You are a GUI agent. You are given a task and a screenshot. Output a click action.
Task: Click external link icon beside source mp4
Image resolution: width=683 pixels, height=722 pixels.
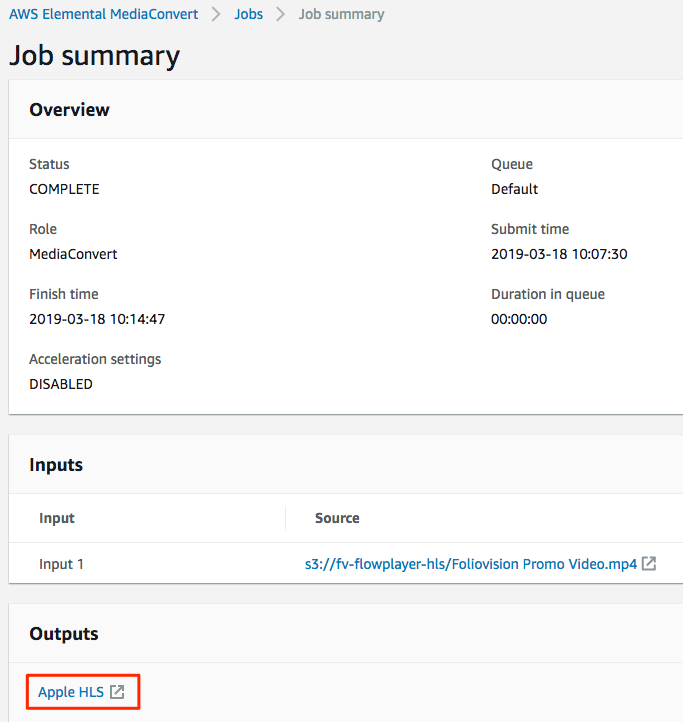[x=649, y=563]
